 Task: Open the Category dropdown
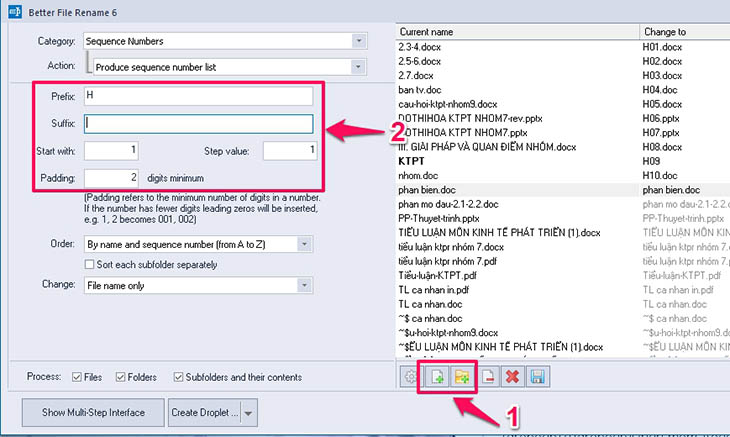pos(359,41)
